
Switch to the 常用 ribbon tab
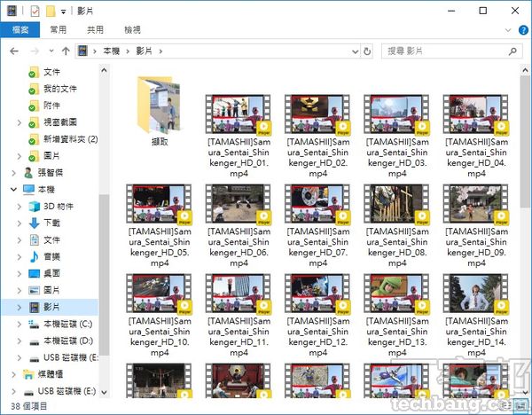(59, 30)
